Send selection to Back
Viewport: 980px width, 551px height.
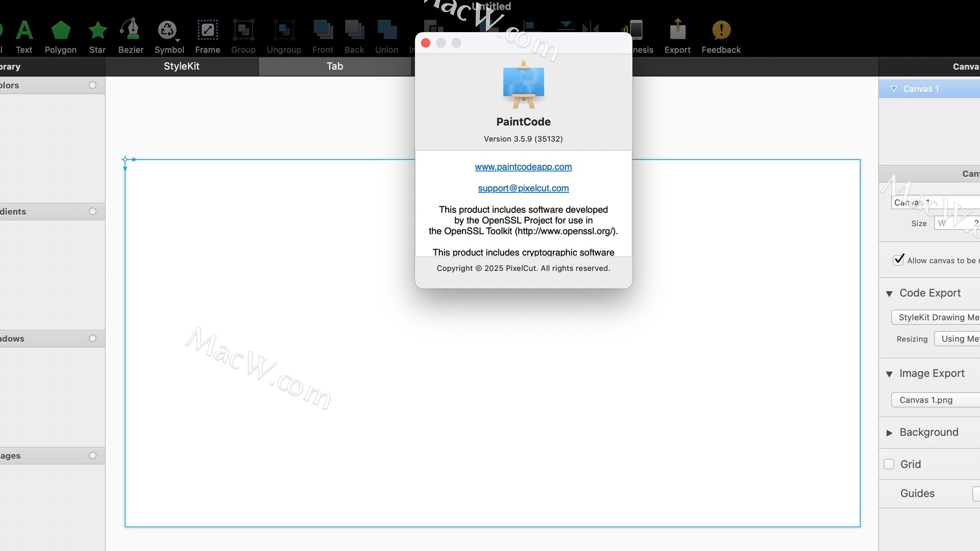(x=354, y=37)
